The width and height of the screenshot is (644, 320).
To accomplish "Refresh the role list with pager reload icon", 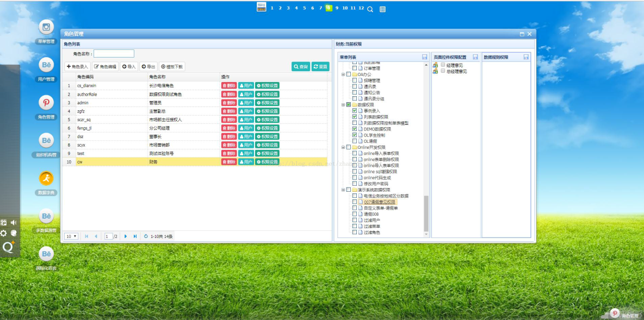I will [x=146, y=236].
